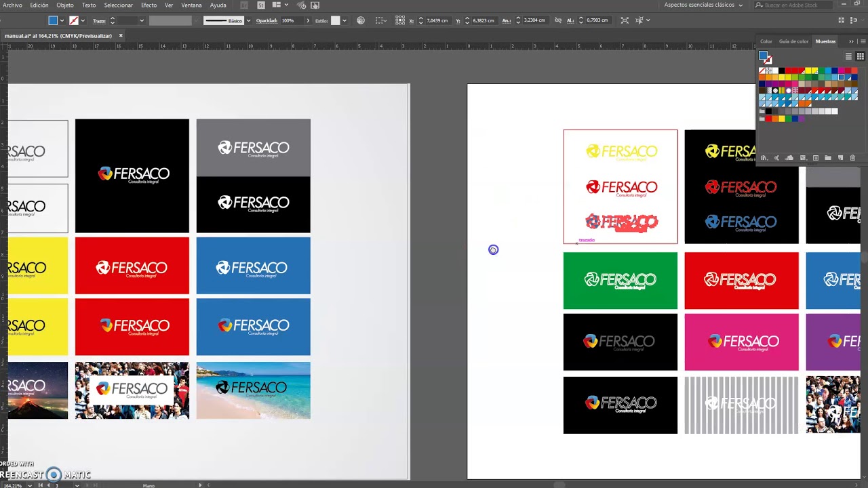Open the Estilo graphic style dropdown
Viewport: 868px width, 488px height.
coord(344,20)
